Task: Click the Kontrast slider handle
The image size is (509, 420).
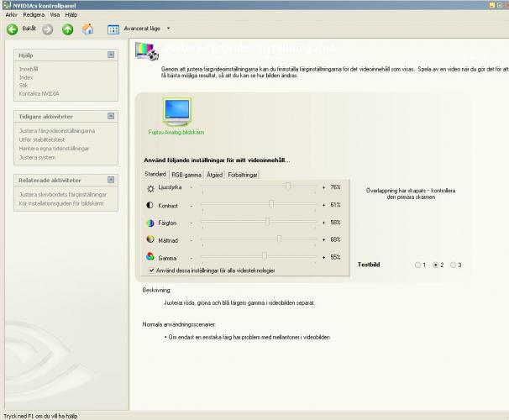Action: tap(271, 204)
